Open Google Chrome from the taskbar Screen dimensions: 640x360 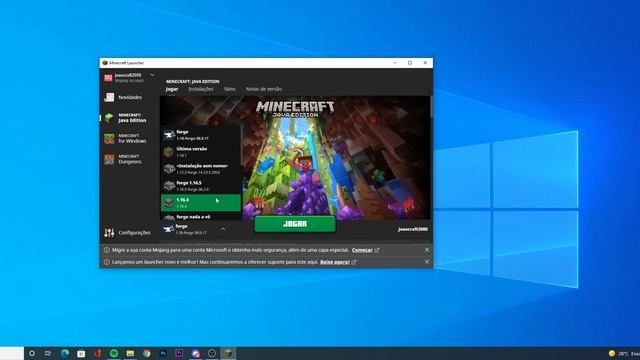pos(147,353)
